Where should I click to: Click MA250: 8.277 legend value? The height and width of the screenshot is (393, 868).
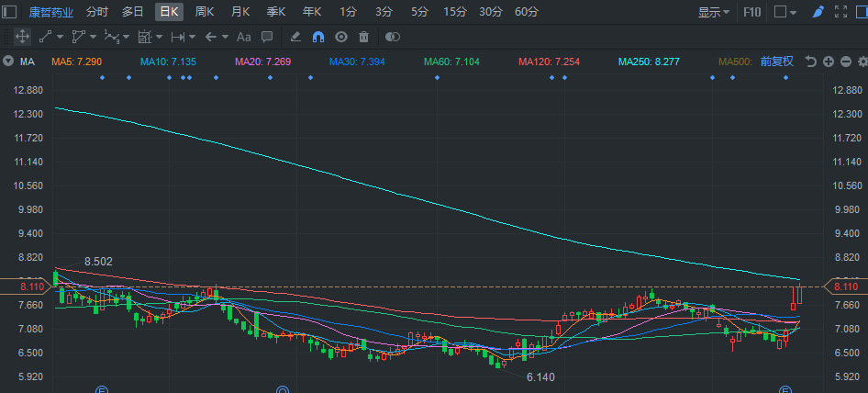pos(649,62)
